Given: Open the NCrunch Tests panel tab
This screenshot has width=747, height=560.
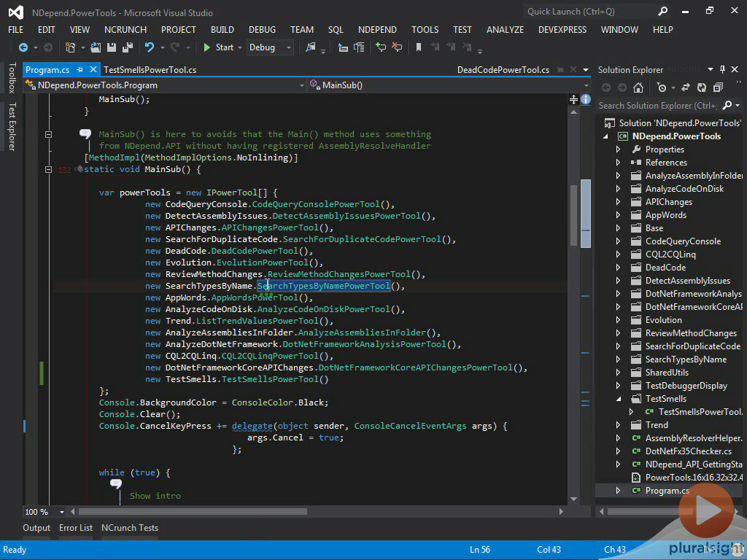Looking at the screenshot, I should [130, 528].
